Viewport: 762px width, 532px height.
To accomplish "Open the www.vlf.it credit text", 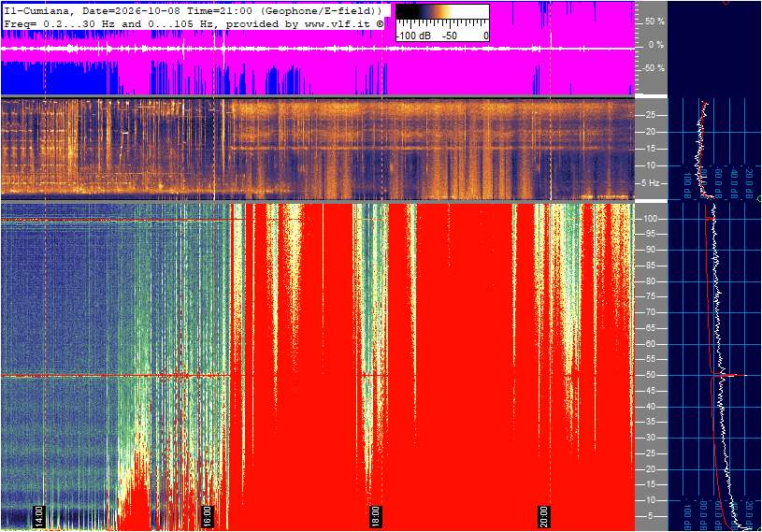I will [x=338, y=23].
